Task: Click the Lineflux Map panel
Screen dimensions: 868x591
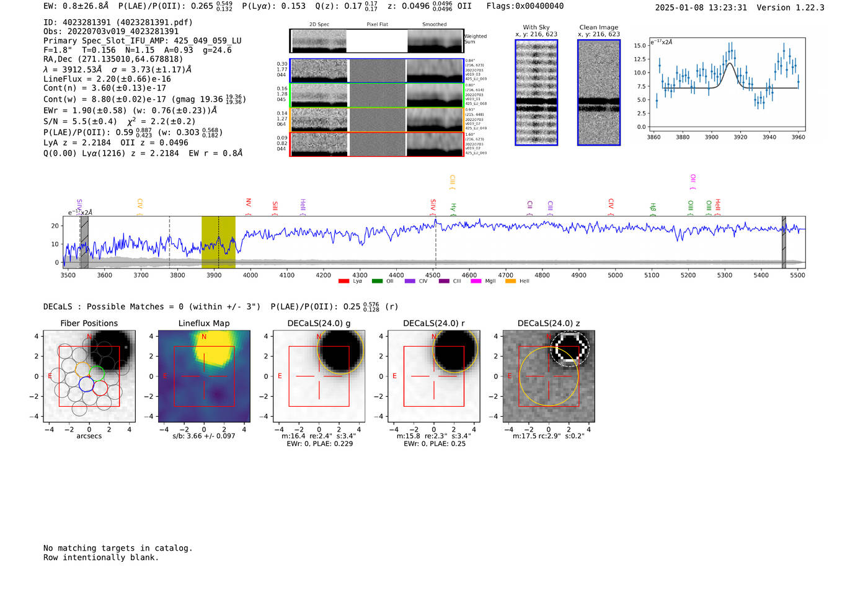Action: point(204,376)
